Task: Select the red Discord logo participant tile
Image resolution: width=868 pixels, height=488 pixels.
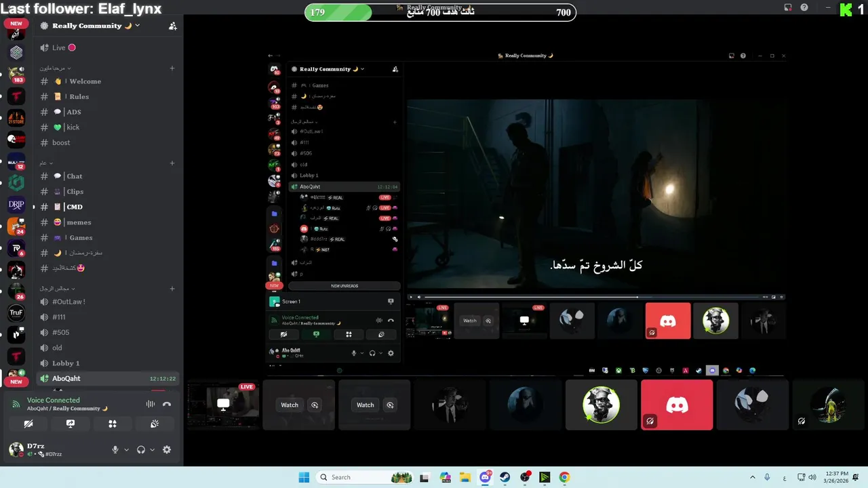Action: (x=677, y=405)
